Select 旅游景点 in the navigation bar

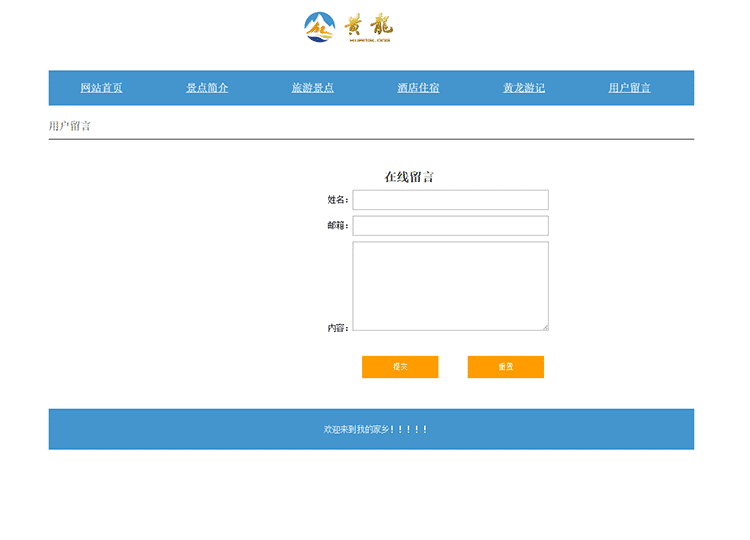(x=313, y=88)
